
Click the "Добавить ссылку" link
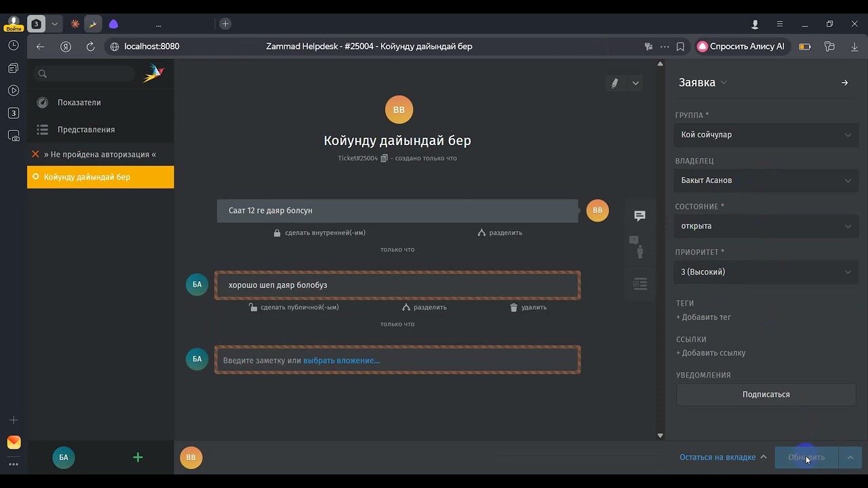click(x=711, y=353)
